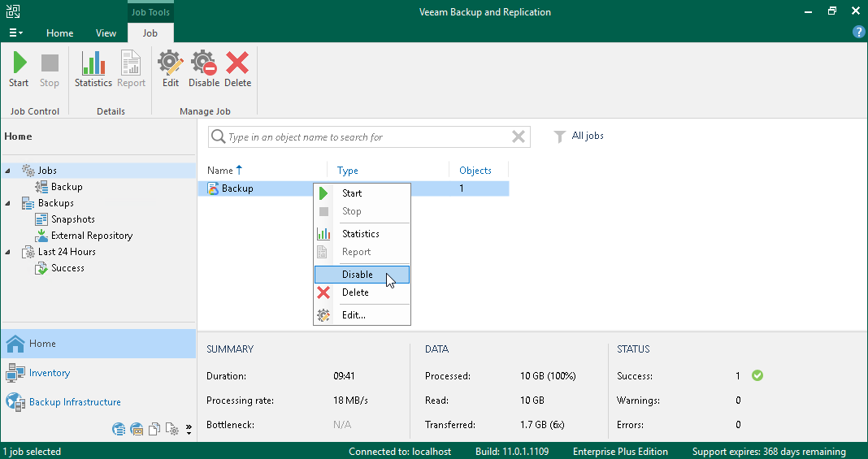Clear the search box with X

(x=519, y=136)
